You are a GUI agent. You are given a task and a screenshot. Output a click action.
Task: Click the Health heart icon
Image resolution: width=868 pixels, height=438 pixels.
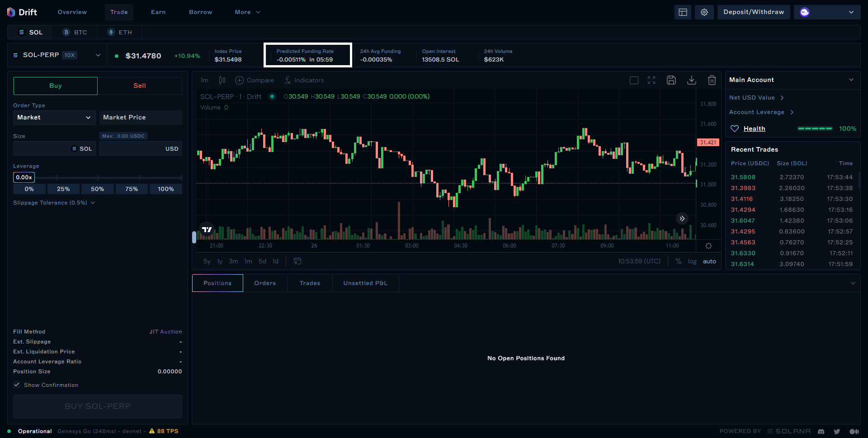pyautogui.click(x=735, y=129)
